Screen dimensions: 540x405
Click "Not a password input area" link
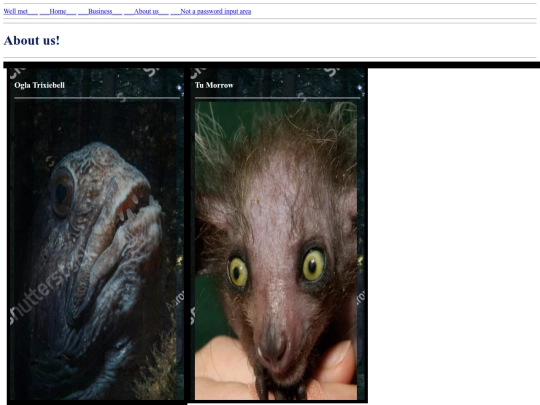211,11
